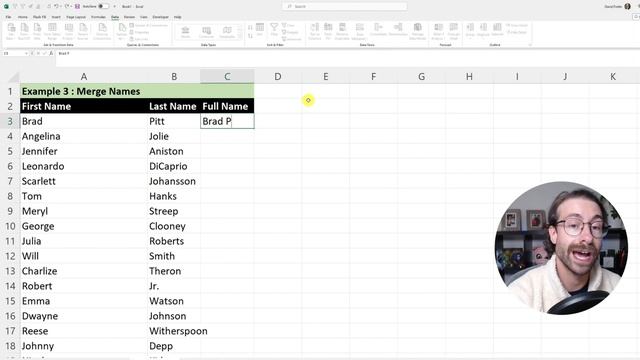This screenshot has width=640, height=360.
Task: Click the Full Name header cell
Action: [227, 106]
